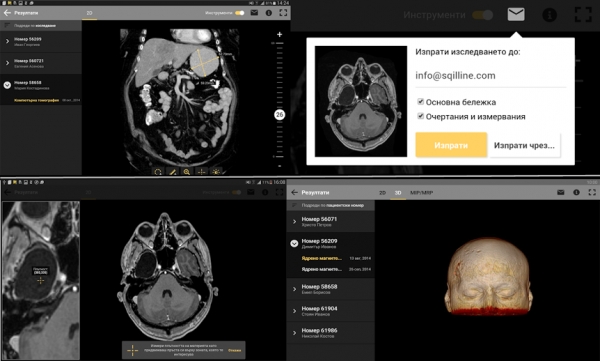Click large envelope icon above send dialog
This screenshot has width=600, height=361.
pos(516,15)
